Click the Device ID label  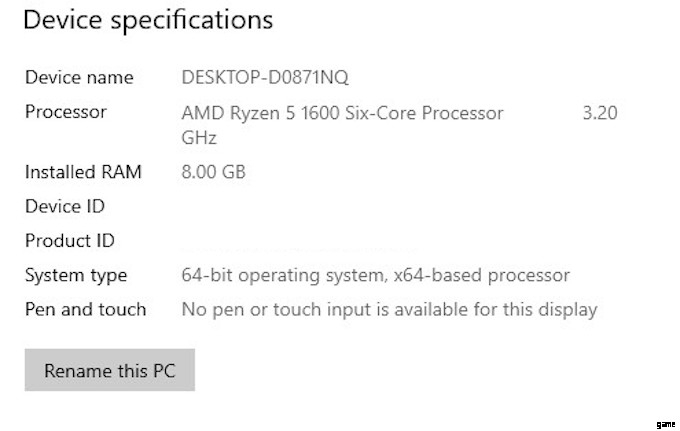tap(65, 207)
